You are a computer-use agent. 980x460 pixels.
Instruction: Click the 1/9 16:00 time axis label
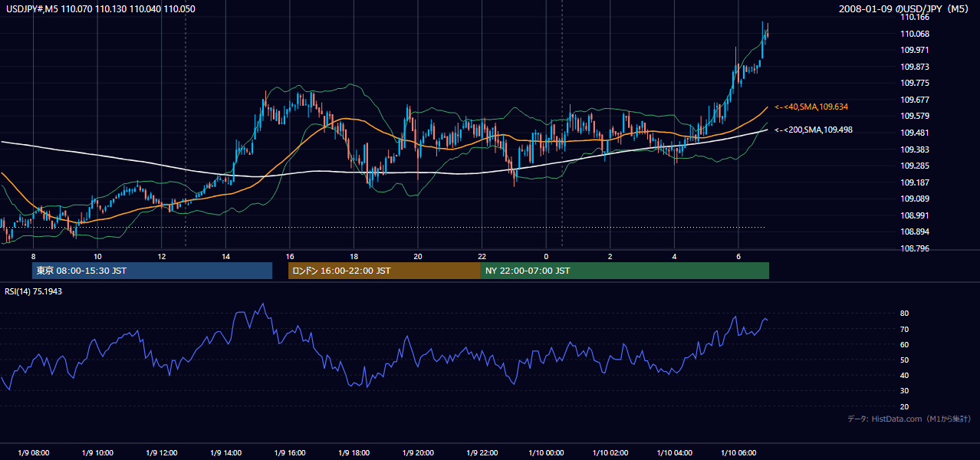point(290,453)
